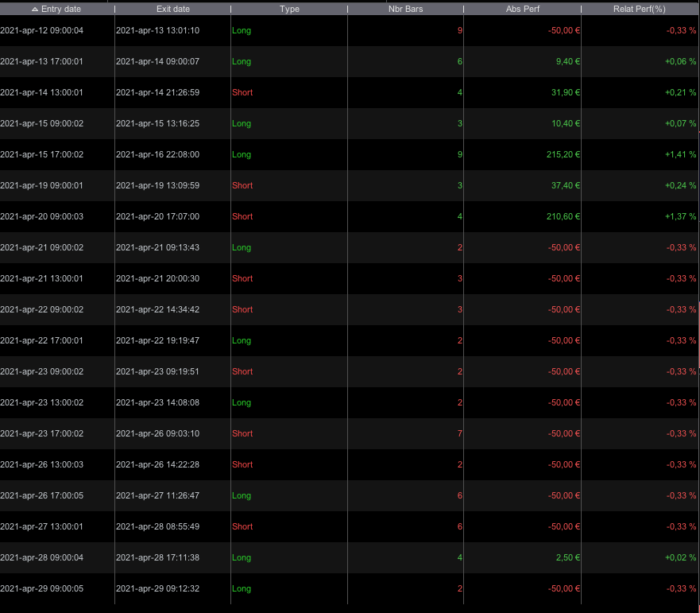Select entry date 2021-apr-21 13:00:01
Viewport: 700px width, 613px height.
tap(41, 278)
